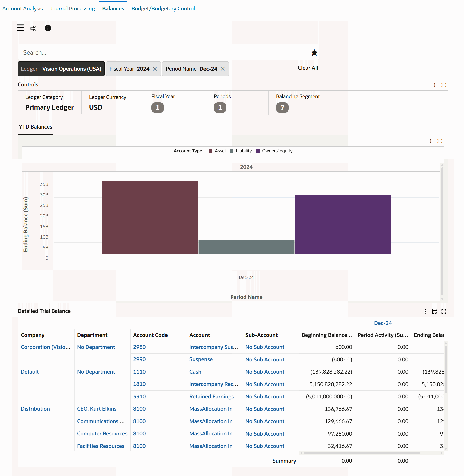Maximize the YTD Balances chart

[440, 141]
